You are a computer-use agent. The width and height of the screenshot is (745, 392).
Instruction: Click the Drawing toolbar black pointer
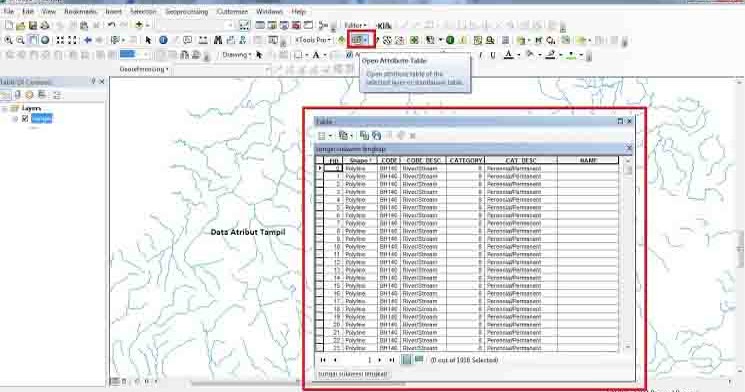(259, 55)
